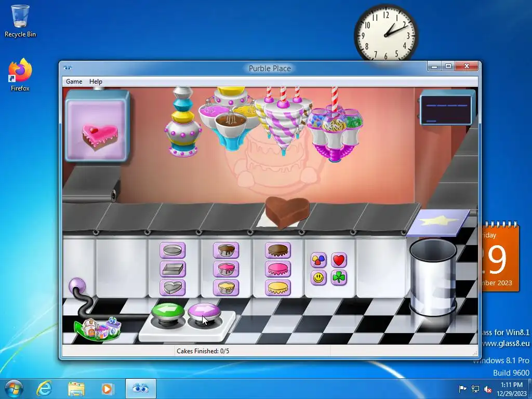
Task: Push the purple right arrow conveyor button
Action: (x=204, y=312)
